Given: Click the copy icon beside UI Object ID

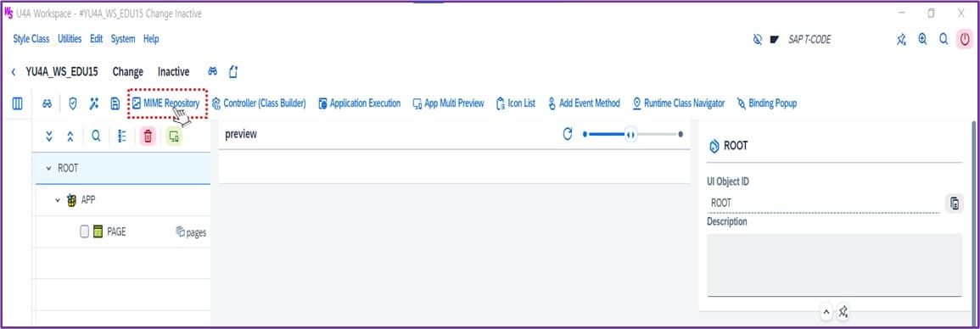Looking at the screenshot, I should pyautogui.click(x=954, y=203).
